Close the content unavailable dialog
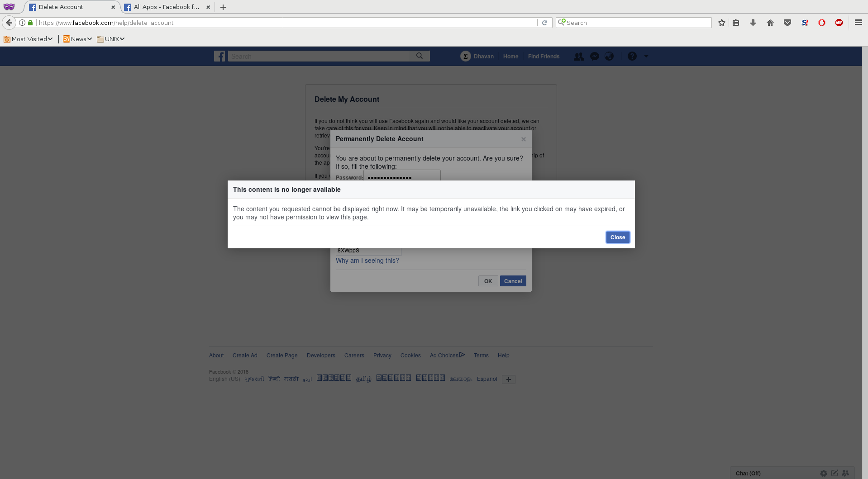This screenshot has height=479, width=868. click(617, 237)
